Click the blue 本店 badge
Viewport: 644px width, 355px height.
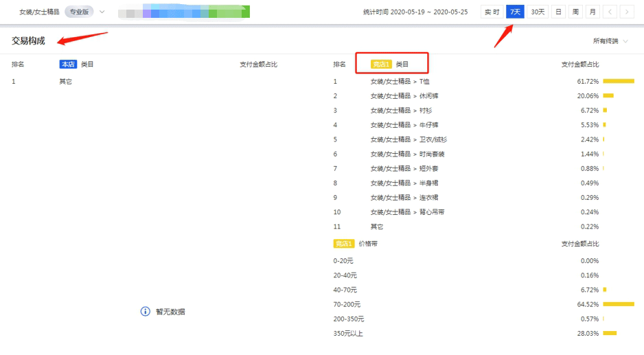point(68,65)
